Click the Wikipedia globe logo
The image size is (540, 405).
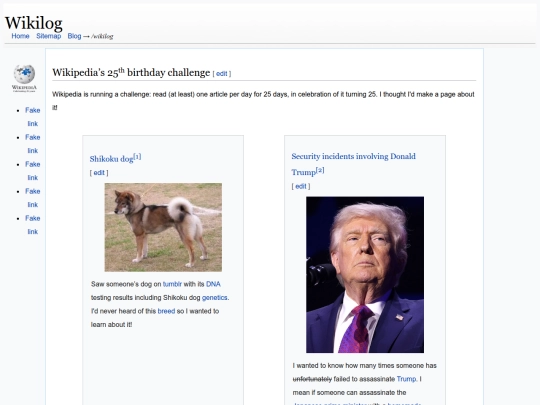coord(24,78)
